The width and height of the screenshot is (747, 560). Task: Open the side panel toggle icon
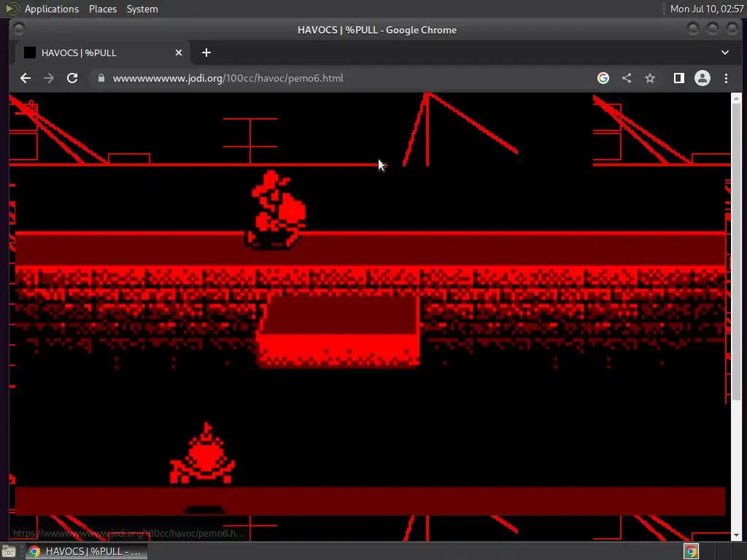coord(679,78)
